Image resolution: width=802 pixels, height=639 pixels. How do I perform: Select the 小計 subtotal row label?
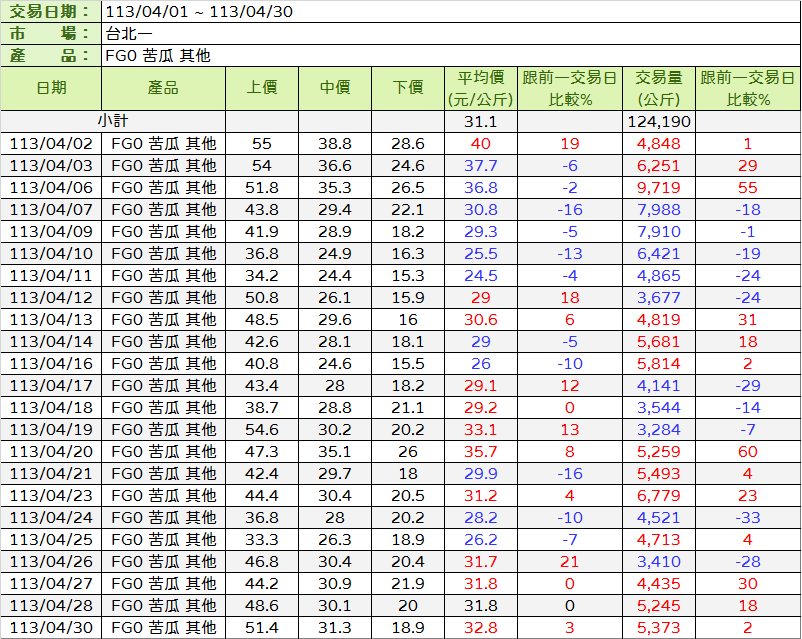(x=112, y=121)
